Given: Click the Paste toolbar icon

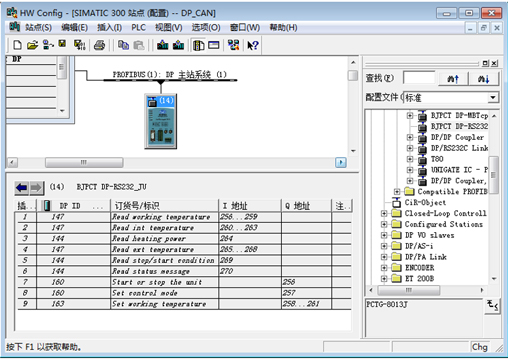Looking at the screenshot, I should click(x=139, y=45).
